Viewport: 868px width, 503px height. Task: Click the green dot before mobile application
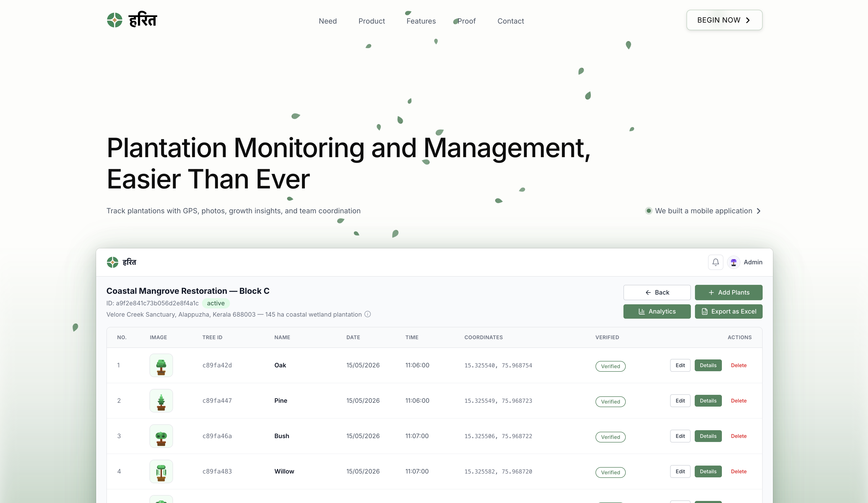649,210
